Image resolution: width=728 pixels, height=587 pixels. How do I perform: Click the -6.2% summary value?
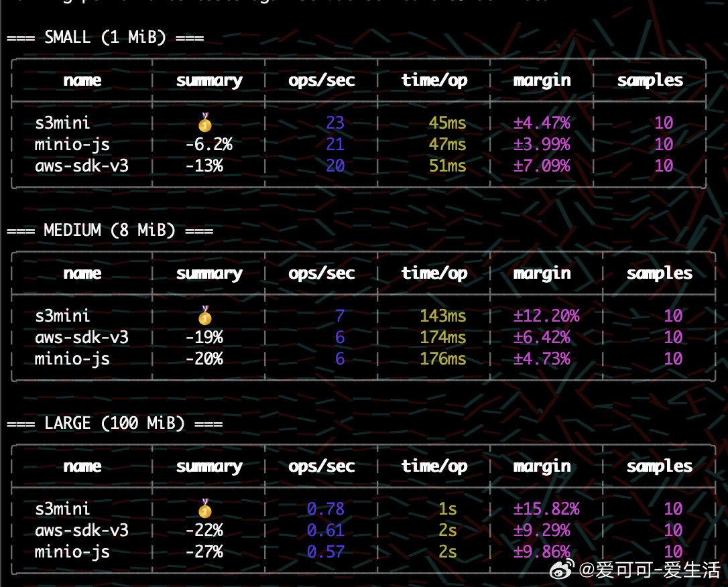pyautogui.click(x=209, y=144)
